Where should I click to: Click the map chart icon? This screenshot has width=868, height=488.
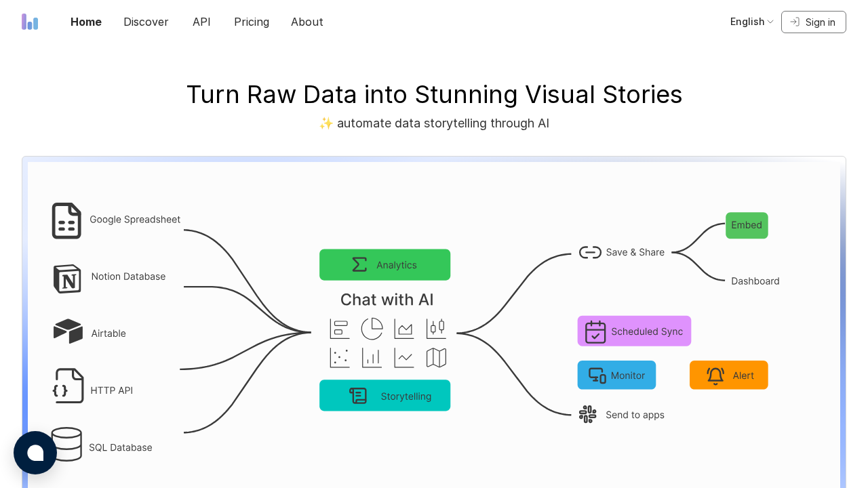(x=436, y=358)
